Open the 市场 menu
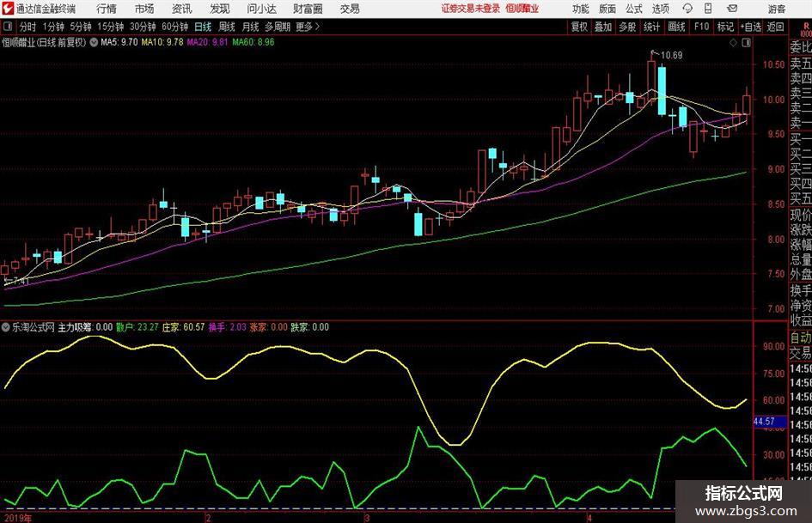The image size is (812, 523). [144, 9]
